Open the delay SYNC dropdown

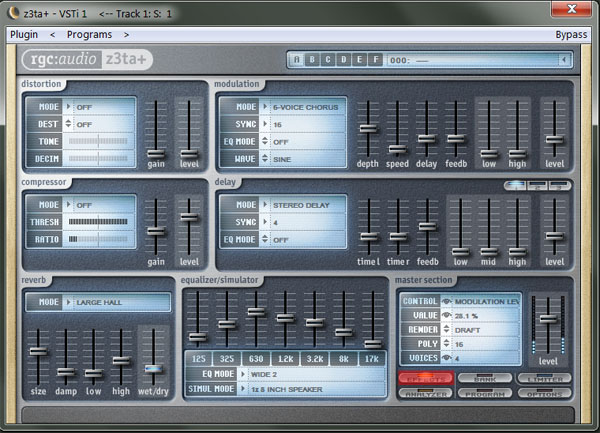click(265, 222)
